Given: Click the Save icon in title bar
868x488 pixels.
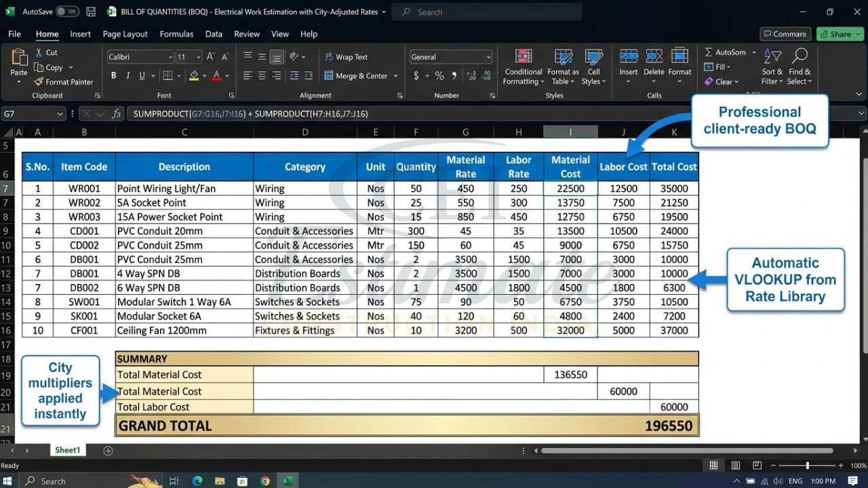Looking at the screenshot, I should (91, 12).
